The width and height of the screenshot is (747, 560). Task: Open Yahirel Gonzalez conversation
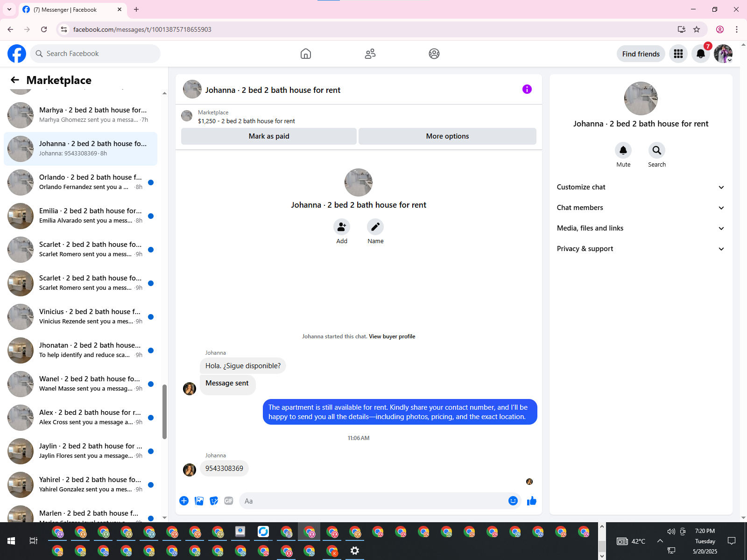point(80,485)
